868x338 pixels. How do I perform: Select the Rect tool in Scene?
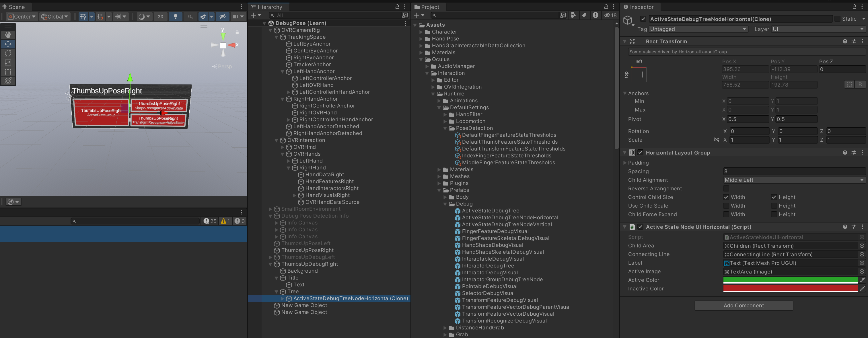pos(8,71)
